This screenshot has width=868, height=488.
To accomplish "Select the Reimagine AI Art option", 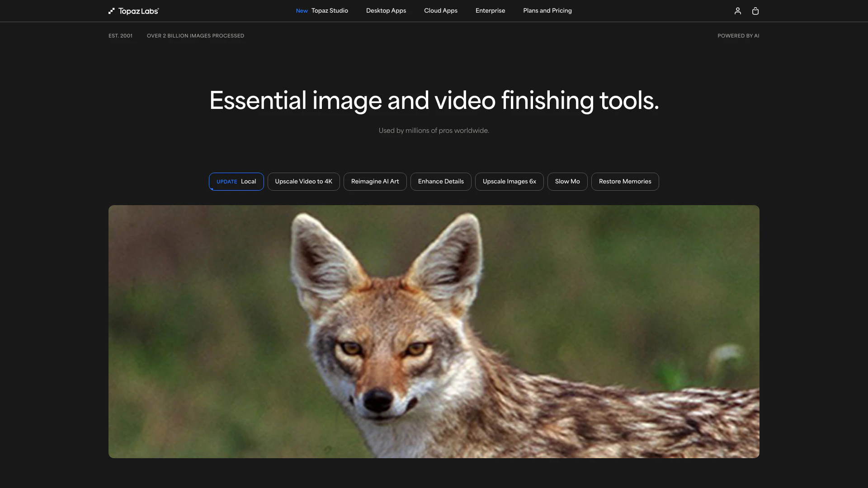I will tap(375, 181).
